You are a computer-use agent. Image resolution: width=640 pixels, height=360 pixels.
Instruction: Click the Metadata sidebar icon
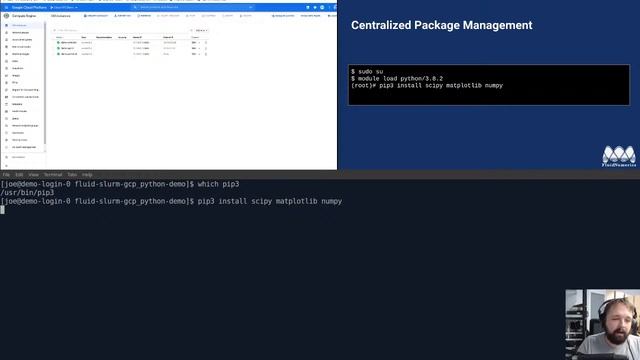6,104
